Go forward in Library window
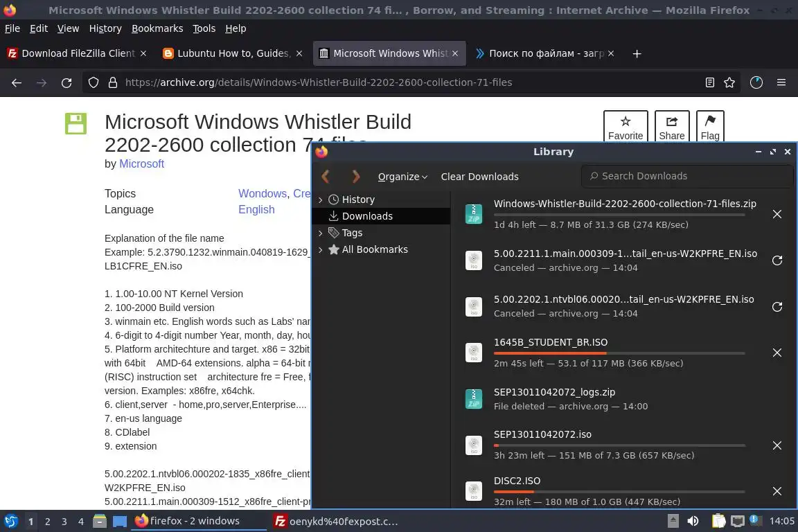 click(x=356, y=177)
